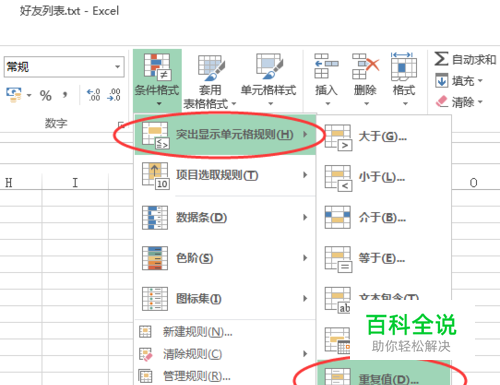Increase decimal places
The image size is (500, 385).
[93, 95]
